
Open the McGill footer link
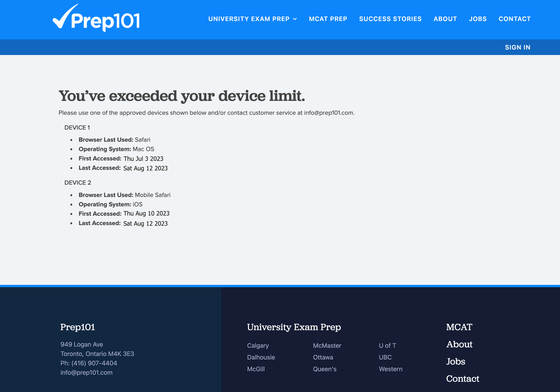[x=256, y=369]
